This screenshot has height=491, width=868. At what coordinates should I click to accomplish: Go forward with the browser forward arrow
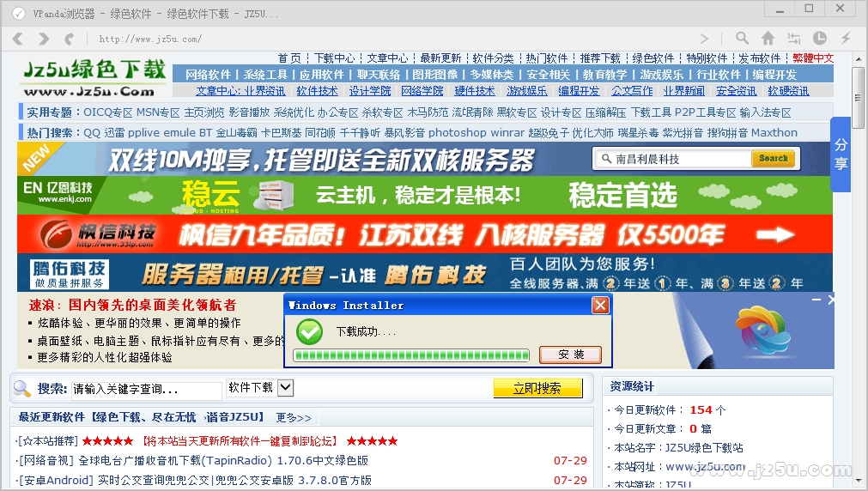click(x=44, y=39)
